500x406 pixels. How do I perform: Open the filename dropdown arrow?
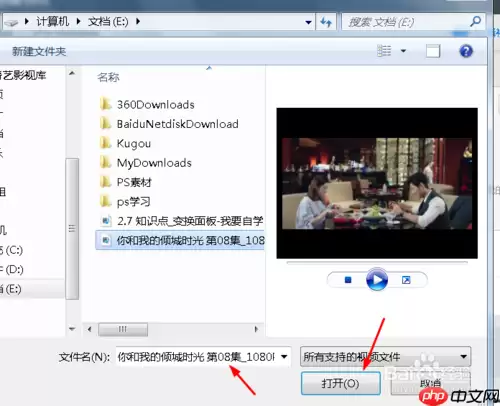[x=284, y=357]
